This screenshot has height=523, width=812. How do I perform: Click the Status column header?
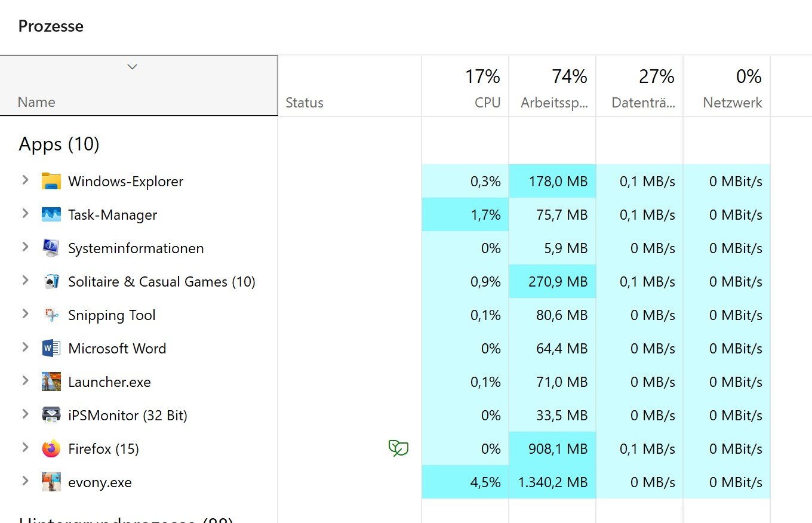[350, 87]
